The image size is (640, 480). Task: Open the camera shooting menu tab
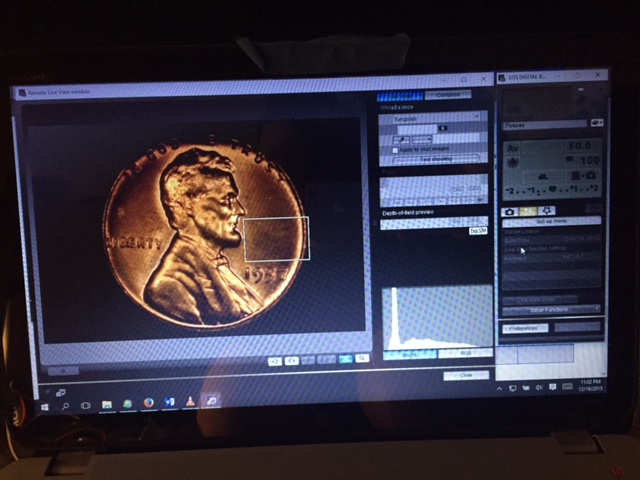(510, 211)
